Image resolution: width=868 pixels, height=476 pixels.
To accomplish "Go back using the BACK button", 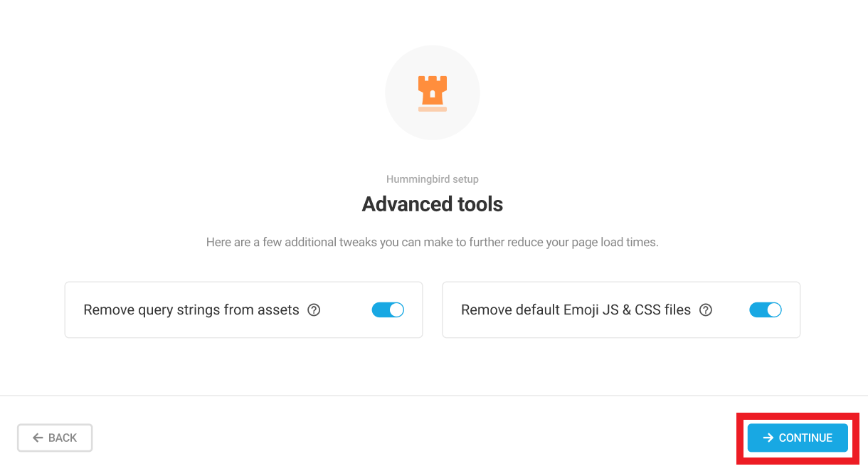I will click(x=55, y=438).
